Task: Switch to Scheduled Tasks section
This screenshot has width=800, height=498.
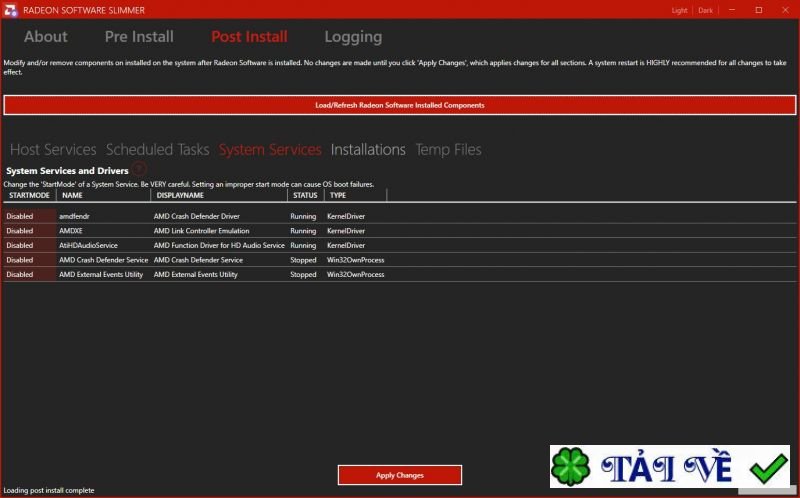Action: 157,150
